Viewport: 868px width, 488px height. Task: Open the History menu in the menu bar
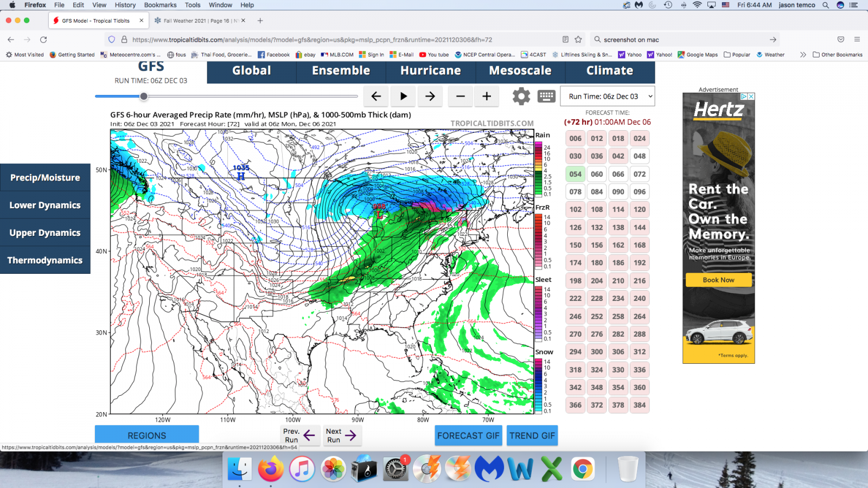(125, 5)
